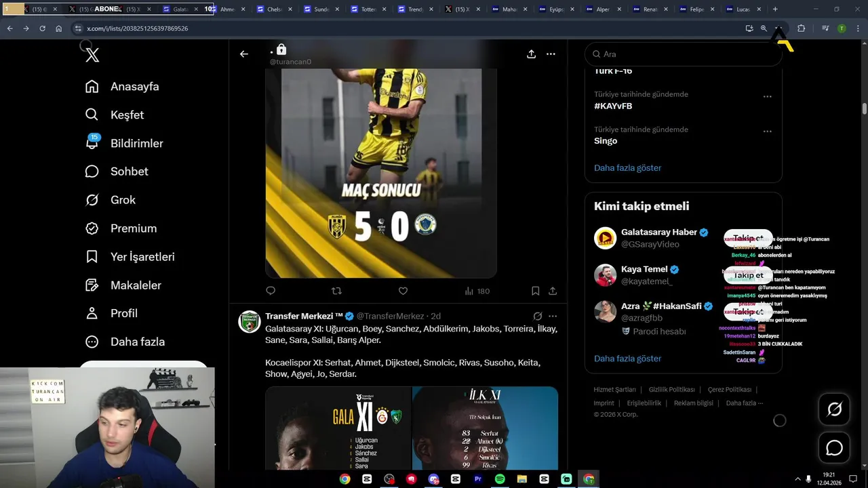Viewport: 868px width, 488px height.
Task: Switch to Trend browser tab
Action: [414, 9]
